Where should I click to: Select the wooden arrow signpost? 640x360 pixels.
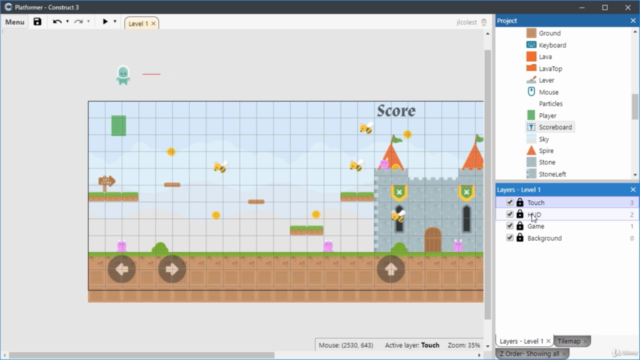click(x=107, y=183)
